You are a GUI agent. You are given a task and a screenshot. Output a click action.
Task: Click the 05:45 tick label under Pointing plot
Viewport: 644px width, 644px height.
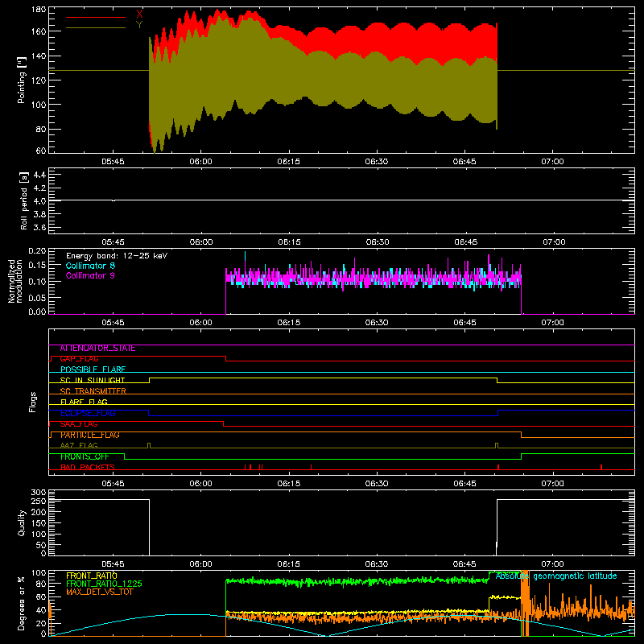pyautogui.click(x=113, y=162)
